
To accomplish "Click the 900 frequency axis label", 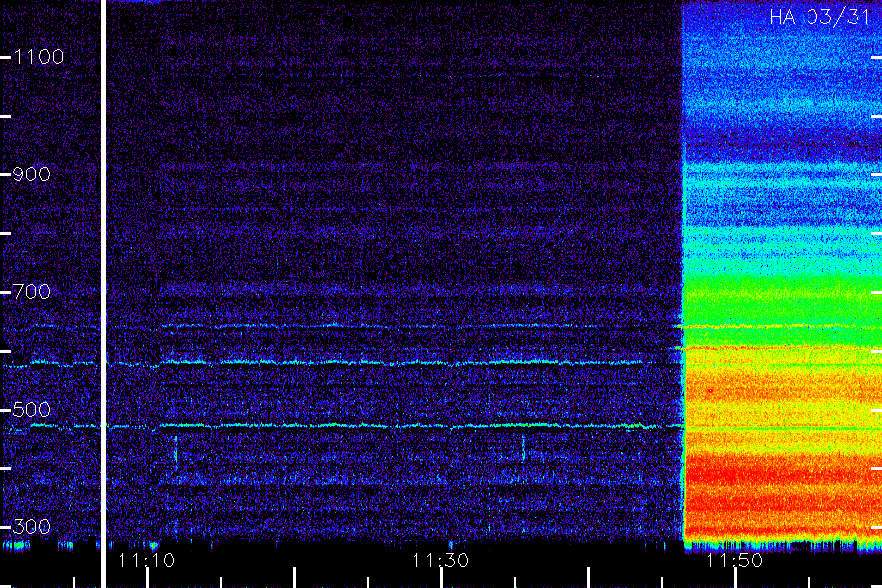I will (31, 174).
